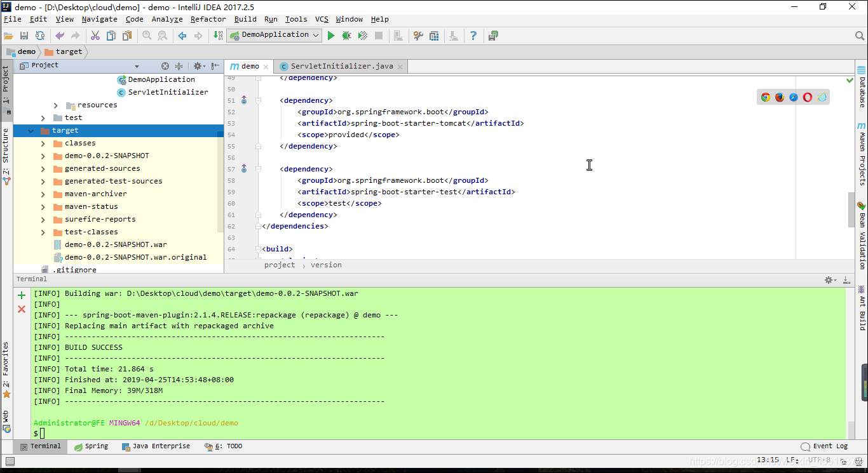This screenshot has height=473, width=868.
Task: Switch to ServletInitializer.java tab
Action: click(x=341, y=67)
